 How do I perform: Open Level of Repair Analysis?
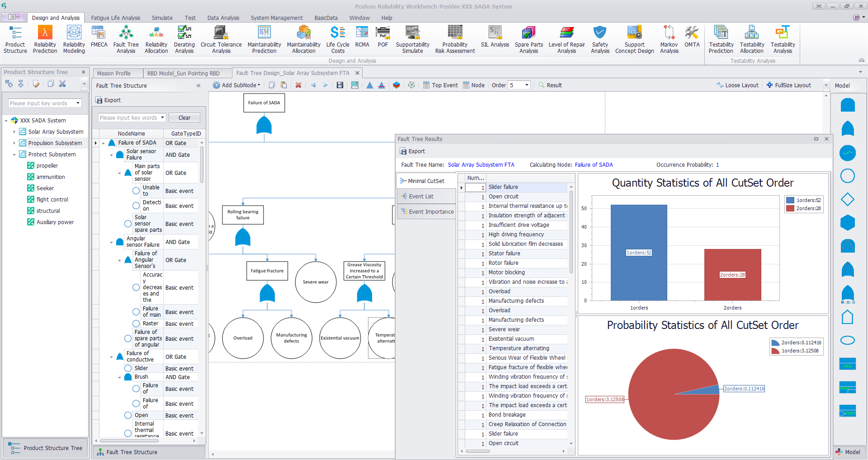coord(567,40)
